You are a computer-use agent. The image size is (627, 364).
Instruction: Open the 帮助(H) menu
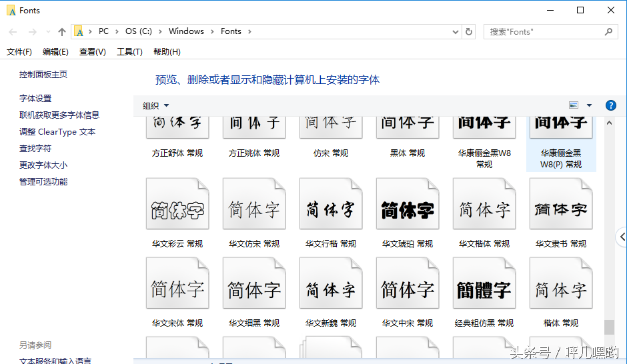(x=167, y=52)
